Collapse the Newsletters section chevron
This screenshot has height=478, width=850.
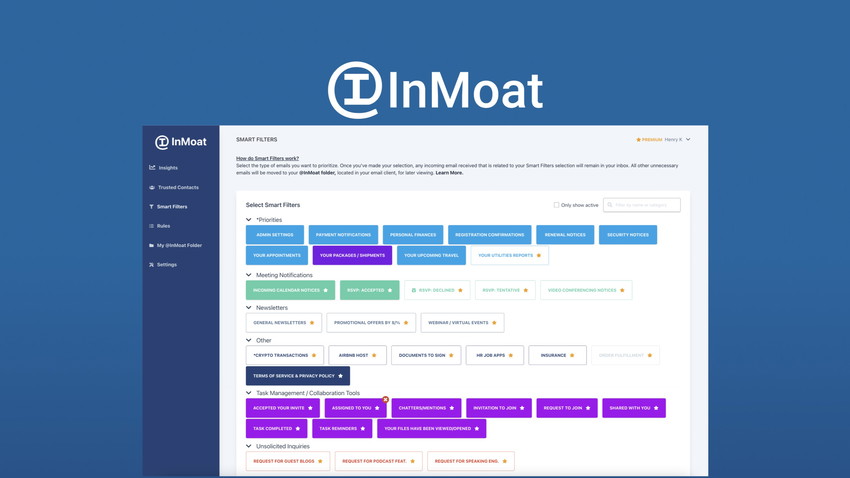(249, 307)
